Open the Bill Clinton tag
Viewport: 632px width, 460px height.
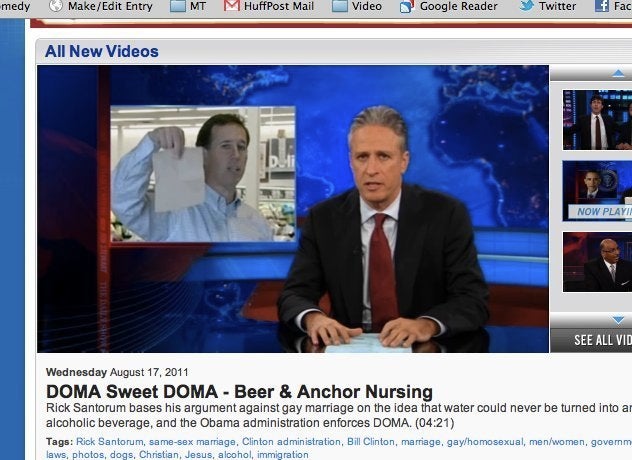click(x=371, y=442)
